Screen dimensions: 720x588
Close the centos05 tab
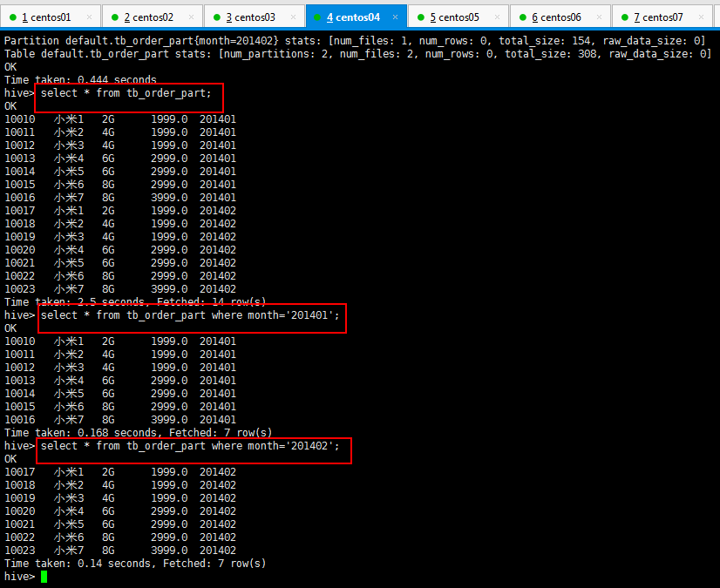tap(497, 17)
